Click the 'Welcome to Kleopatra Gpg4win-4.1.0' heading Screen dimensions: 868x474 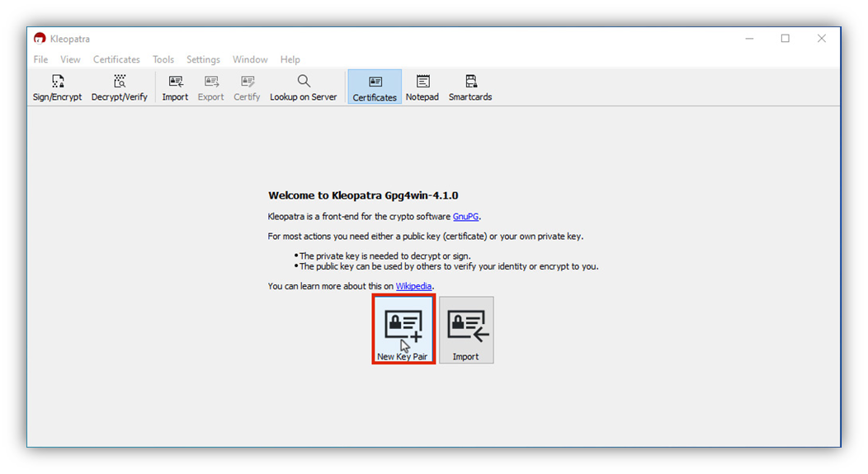pyautogui.click(x=363, y=195)
